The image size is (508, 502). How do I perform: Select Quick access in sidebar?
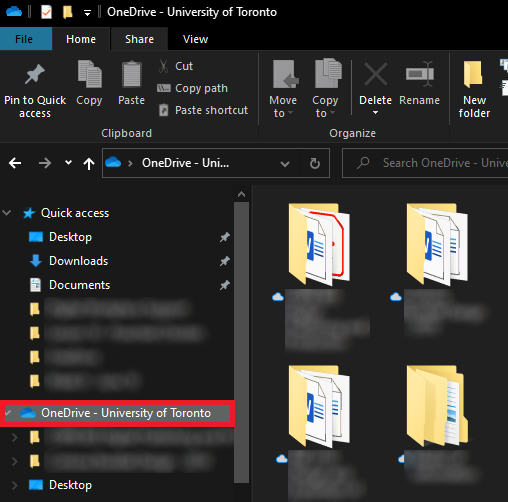[75, 213]
